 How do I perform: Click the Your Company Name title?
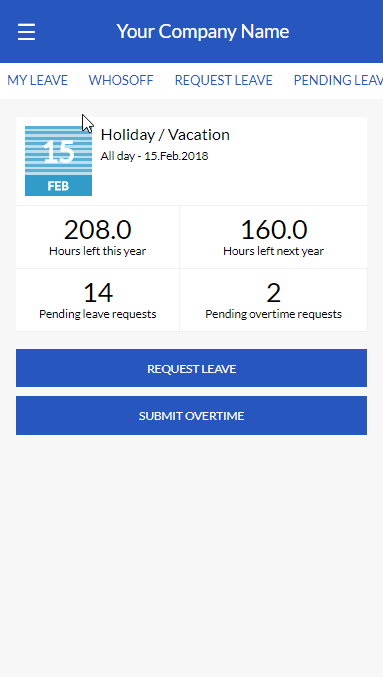click(203, 32)
